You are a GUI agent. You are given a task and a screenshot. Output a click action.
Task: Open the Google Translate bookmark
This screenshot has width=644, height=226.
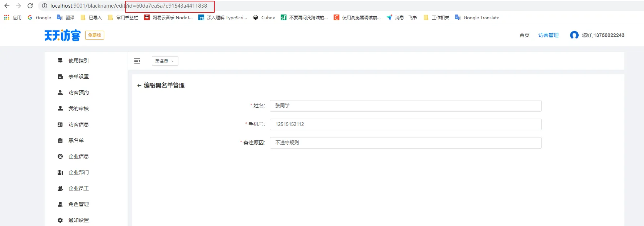pyautogui.click(x=477, y=17)
